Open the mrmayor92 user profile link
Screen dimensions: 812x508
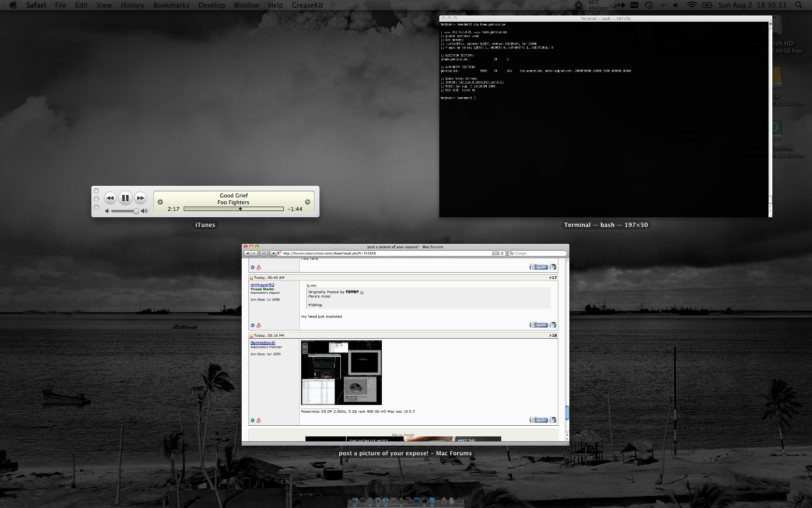[x=262, y=285]
